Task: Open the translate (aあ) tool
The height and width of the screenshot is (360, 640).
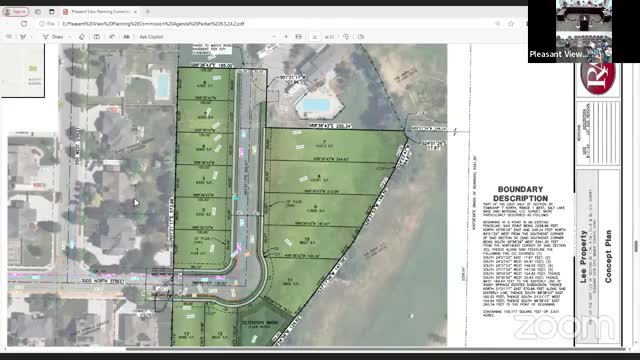Action: click(x=127, y=37)
